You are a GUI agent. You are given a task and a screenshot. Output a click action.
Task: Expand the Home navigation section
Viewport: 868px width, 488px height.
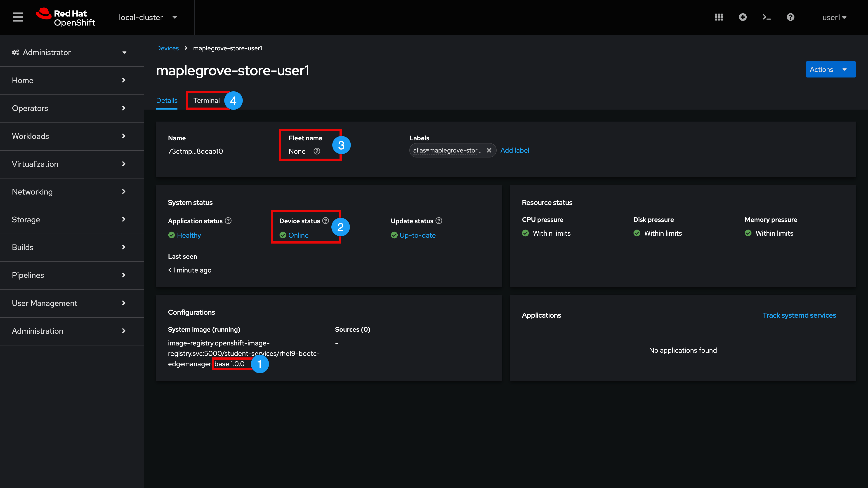72,80
